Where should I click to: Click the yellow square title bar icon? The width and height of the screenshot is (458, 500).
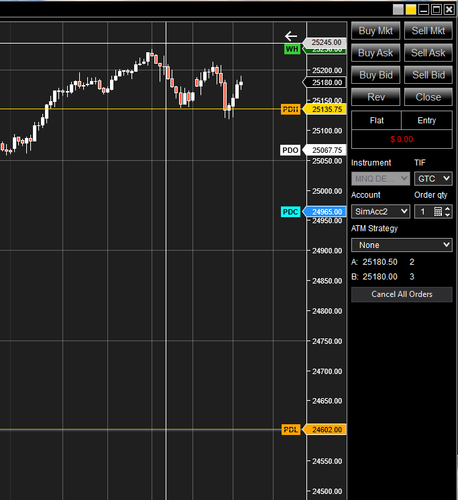click(411, 10)
